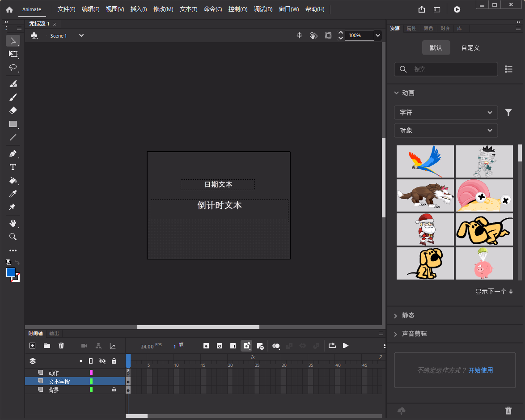Open the zoom percentage dropdown arrow
Image resolution: width=525 pixels, height=420 pixels.
[x=378, y=35]
